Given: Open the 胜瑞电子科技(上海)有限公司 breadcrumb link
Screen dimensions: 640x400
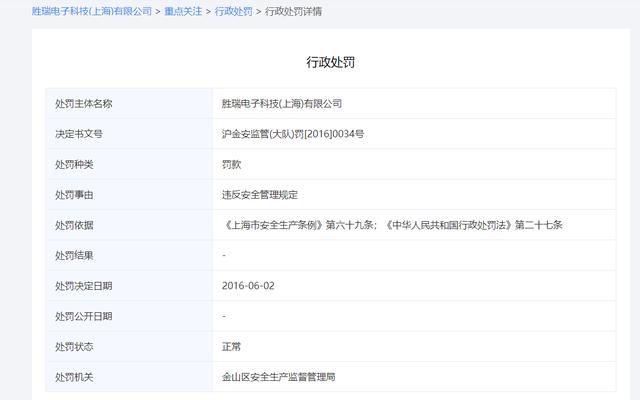Looking at the screenshot, I should tap(92, 11).
